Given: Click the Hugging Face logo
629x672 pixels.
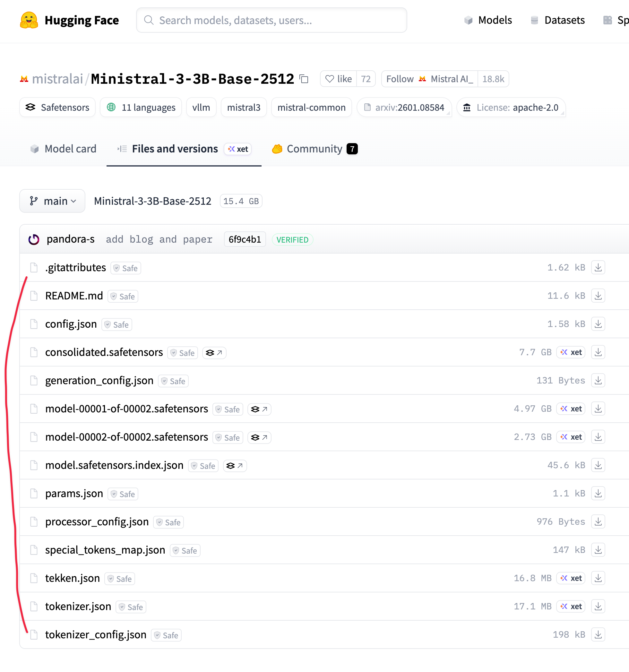Looking at the screenshot, I should 69,20.
